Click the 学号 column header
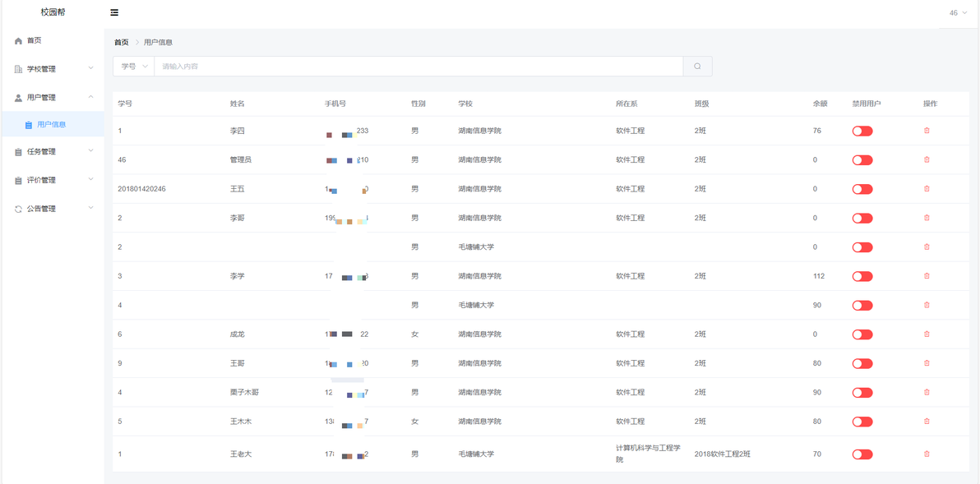 (125, 104)
